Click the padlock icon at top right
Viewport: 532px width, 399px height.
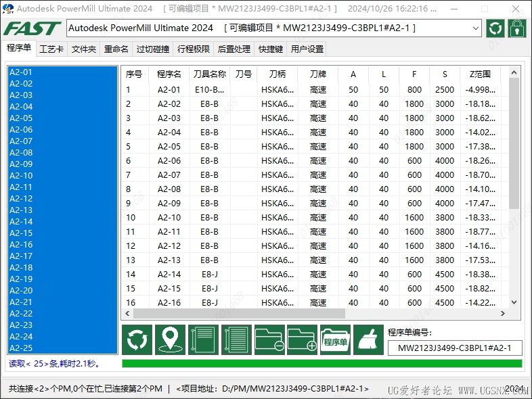(517, 28)
